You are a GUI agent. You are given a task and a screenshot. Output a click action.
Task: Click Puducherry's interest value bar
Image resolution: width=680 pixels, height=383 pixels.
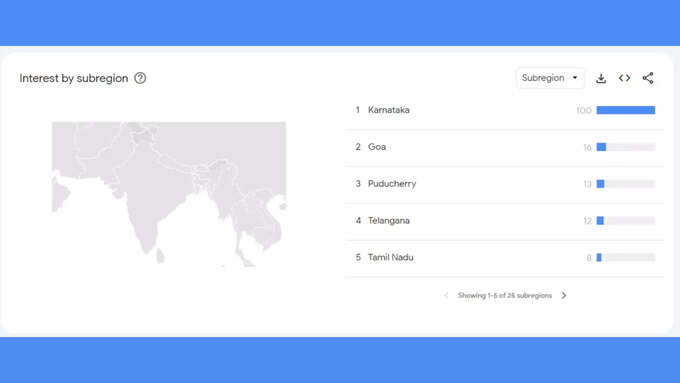coord(626,184)
